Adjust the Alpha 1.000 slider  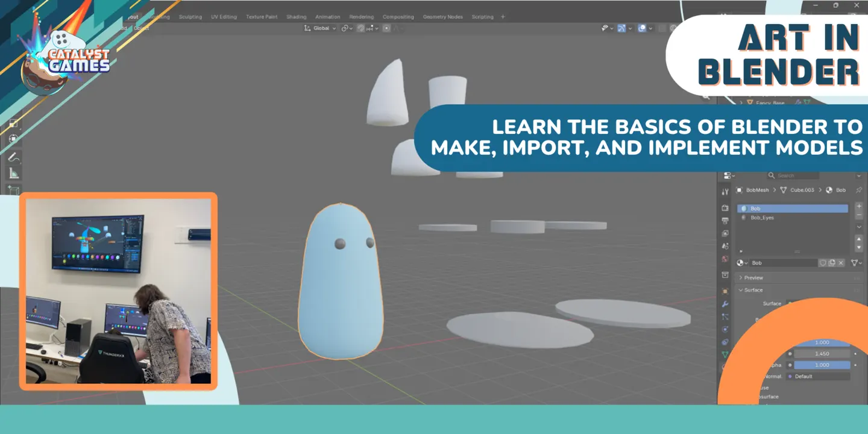(x=822, y=365)
